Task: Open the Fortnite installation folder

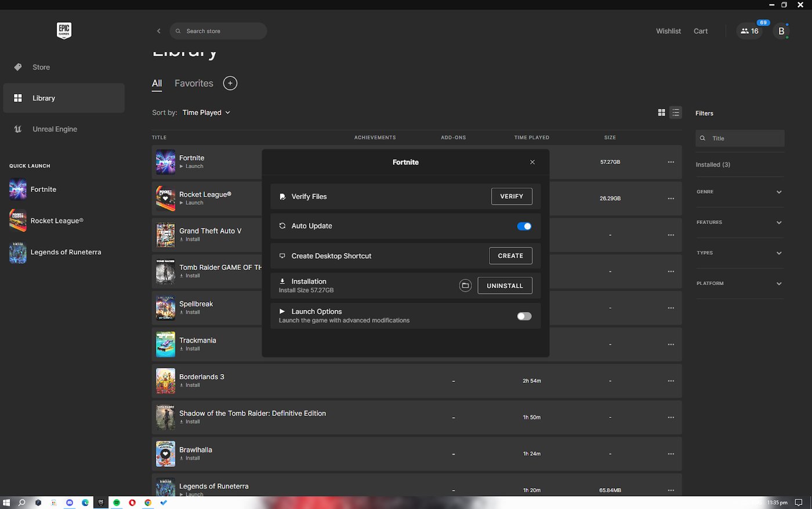Action: tap(465, 285)
